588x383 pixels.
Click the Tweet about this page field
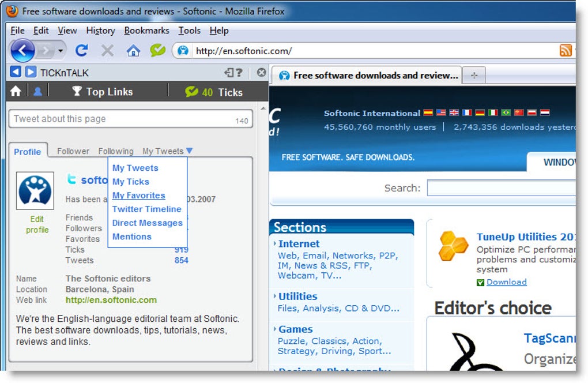point(130,119)
